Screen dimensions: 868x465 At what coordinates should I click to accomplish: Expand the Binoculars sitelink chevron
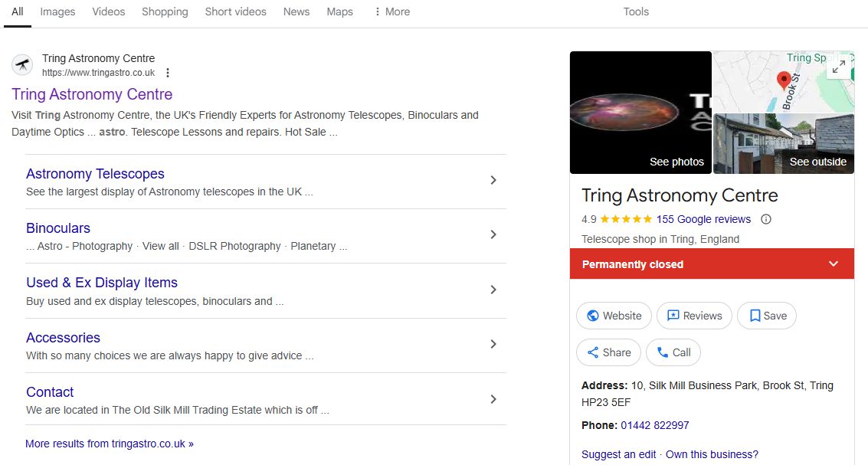point(493,234)
